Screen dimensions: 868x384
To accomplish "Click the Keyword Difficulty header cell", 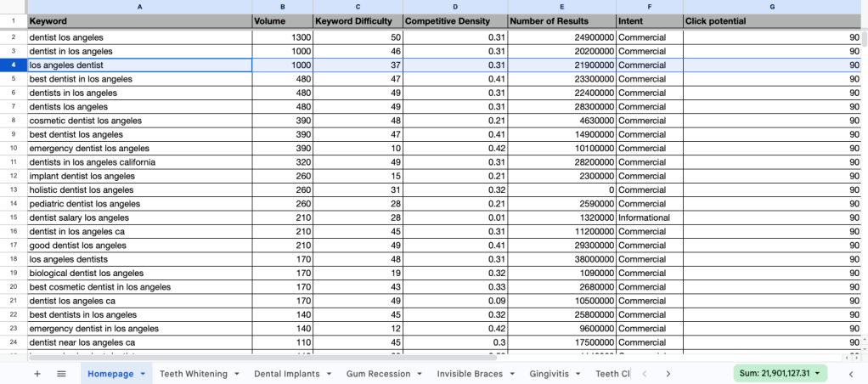I will click(356, 21).
